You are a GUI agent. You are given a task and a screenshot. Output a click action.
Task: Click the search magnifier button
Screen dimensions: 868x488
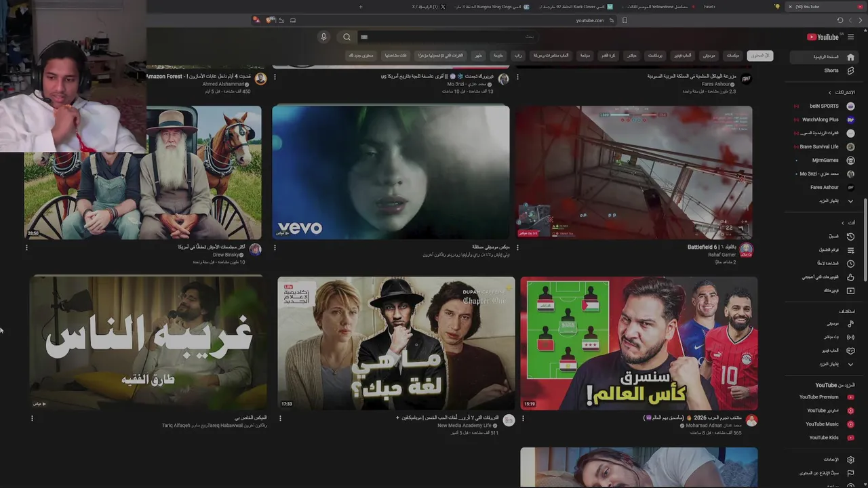pyautogui.click(x=347, y=37)
